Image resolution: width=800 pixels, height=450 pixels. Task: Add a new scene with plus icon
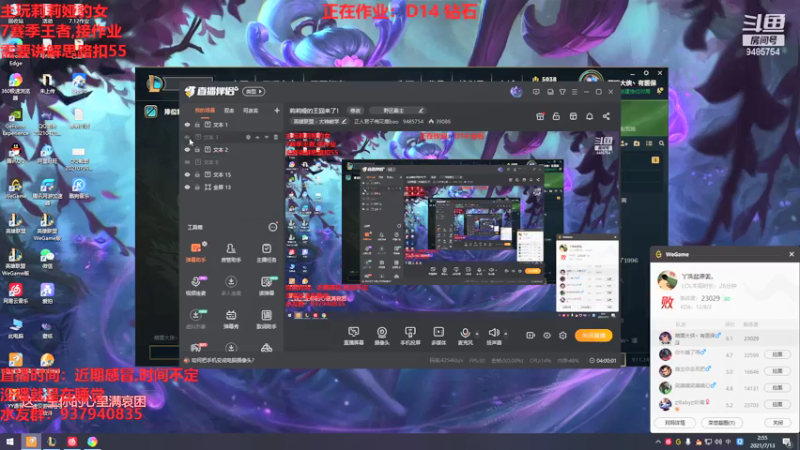point(277,110)
